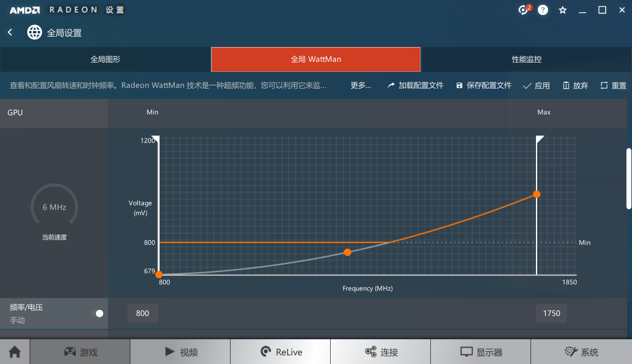Image resolution: width=632 pixels, height=364 pixels.
Task: Click the Min frequency marker flag
Action: tap(155, 139)
